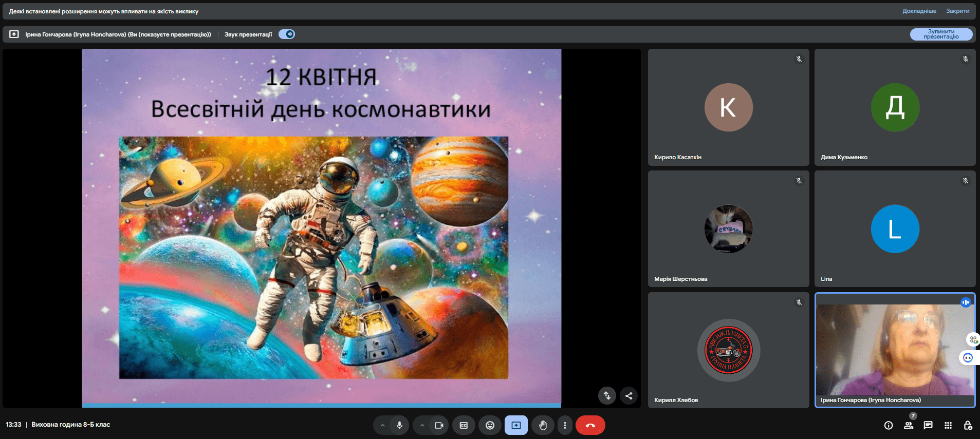
Task: Click the extensions warning message text
Action: tap(104, 11)
